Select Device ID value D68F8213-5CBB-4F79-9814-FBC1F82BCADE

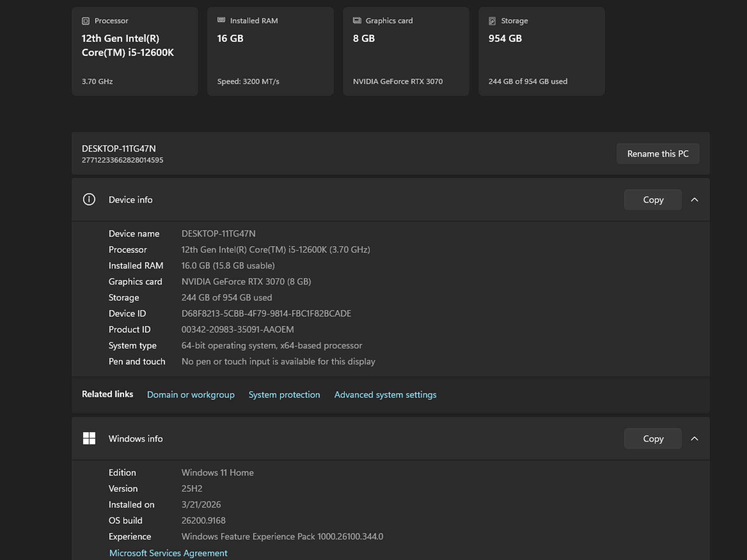click(266, 314)
